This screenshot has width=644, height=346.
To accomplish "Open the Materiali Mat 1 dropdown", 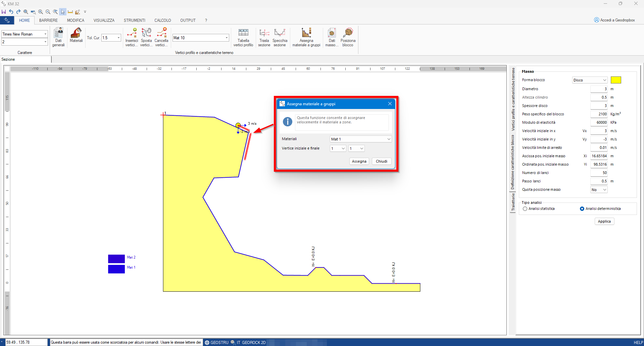I will 361,139.
